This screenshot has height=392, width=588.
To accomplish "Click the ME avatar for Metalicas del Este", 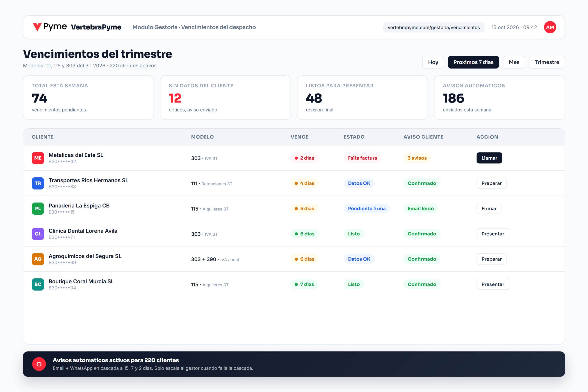I will point(38,158).
